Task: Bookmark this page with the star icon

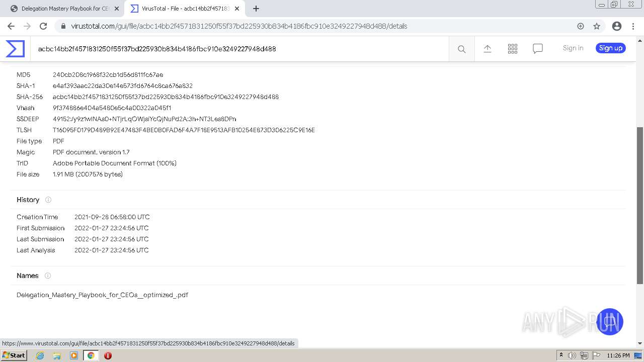Action: pos(597,26)
